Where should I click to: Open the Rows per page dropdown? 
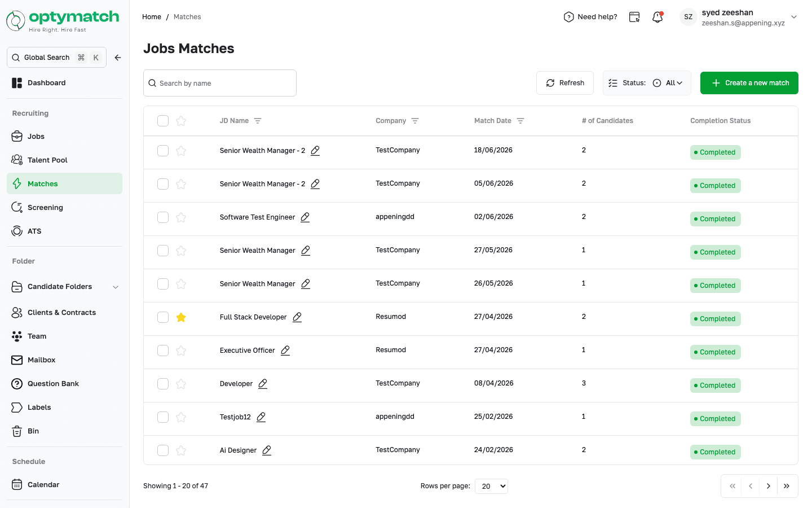491,486
